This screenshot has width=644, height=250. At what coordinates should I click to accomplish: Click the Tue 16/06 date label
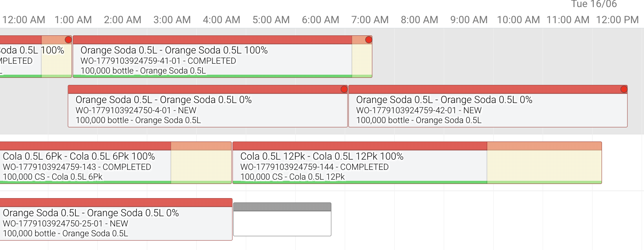pos(594,4)
